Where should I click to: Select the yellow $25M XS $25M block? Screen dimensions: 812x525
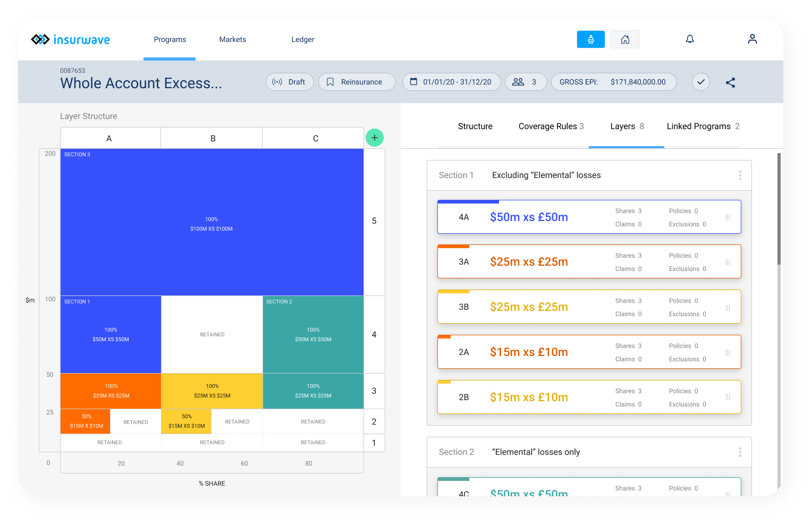(212, 391)
